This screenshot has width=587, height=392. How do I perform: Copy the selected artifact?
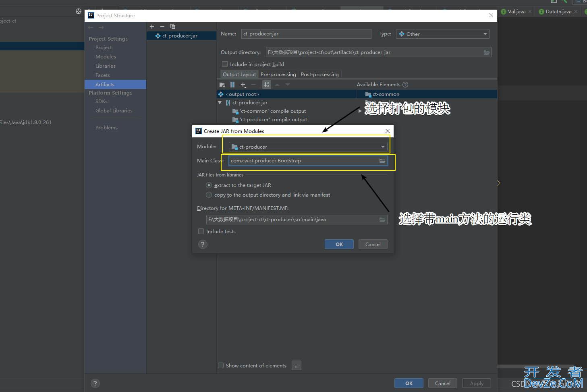173,27
